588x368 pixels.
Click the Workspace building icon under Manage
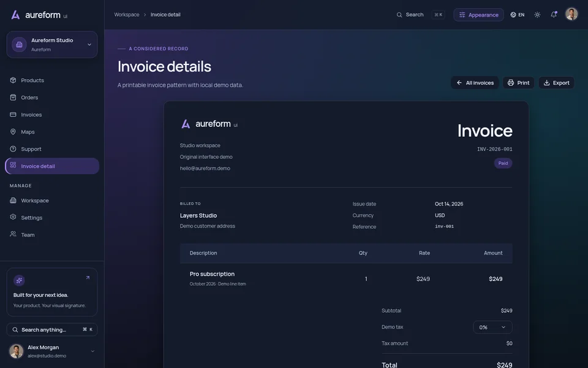pyautogui.click(x=13, y=200)
